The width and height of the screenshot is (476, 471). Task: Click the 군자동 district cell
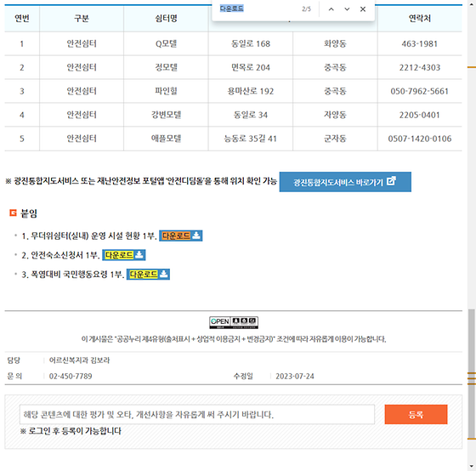click(335, 139)
